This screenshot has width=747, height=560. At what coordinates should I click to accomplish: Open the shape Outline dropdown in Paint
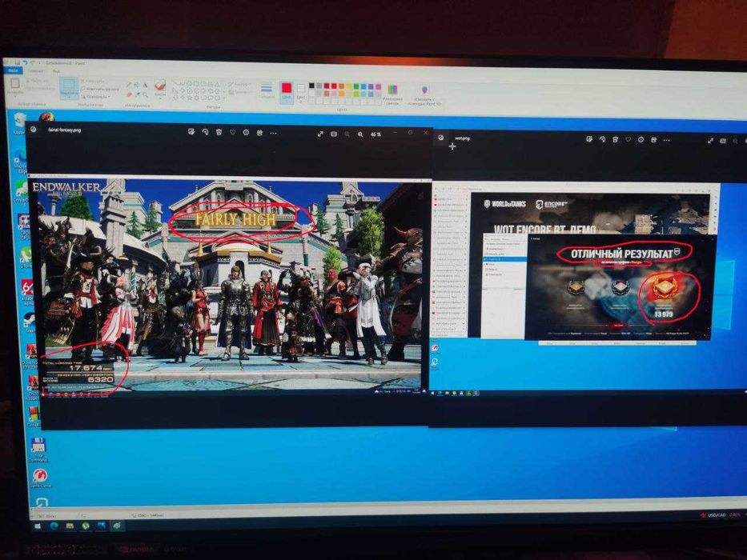pyautogui.click(x=239, y=84)
